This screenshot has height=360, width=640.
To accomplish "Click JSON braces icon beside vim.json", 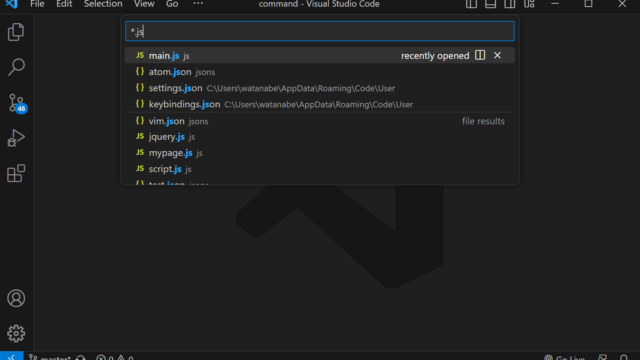I will [x=140, y=121].
